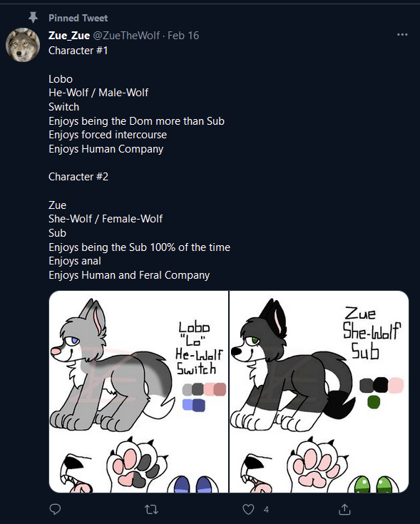Click the Pinned Tweet label
The height and width of the screenshot is (524, 420).
78,18
